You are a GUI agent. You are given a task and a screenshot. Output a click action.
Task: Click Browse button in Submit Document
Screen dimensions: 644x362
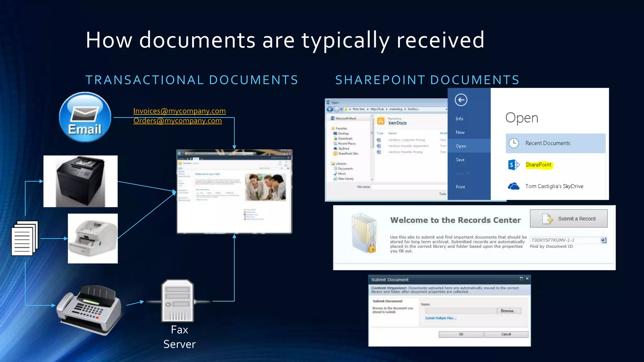click(509, 311)
